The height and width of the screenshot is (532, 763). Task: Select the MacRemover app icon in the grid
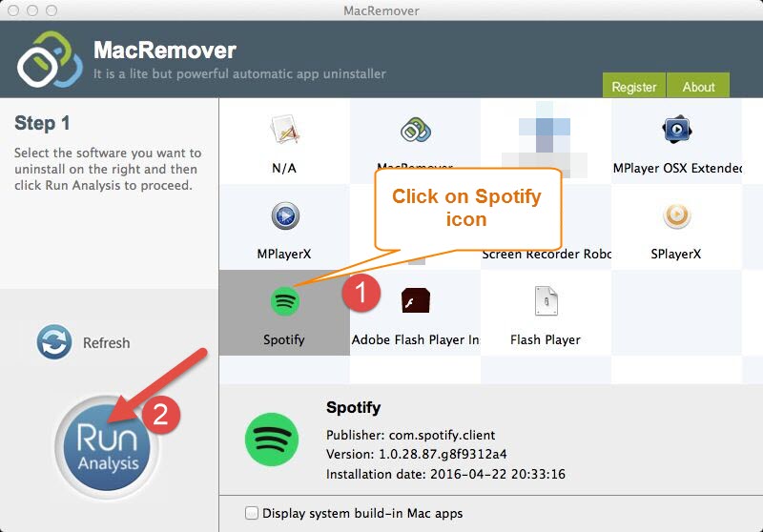(416, 130)
